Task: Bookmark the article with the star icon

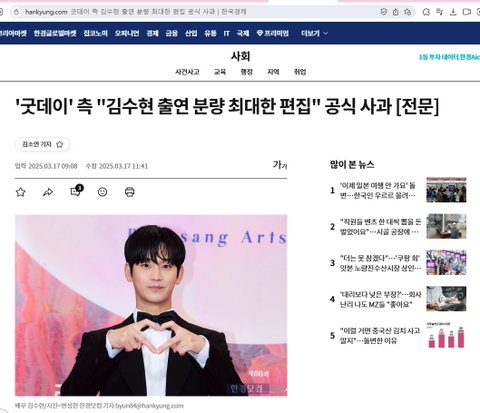Action: tap(21, 192)
